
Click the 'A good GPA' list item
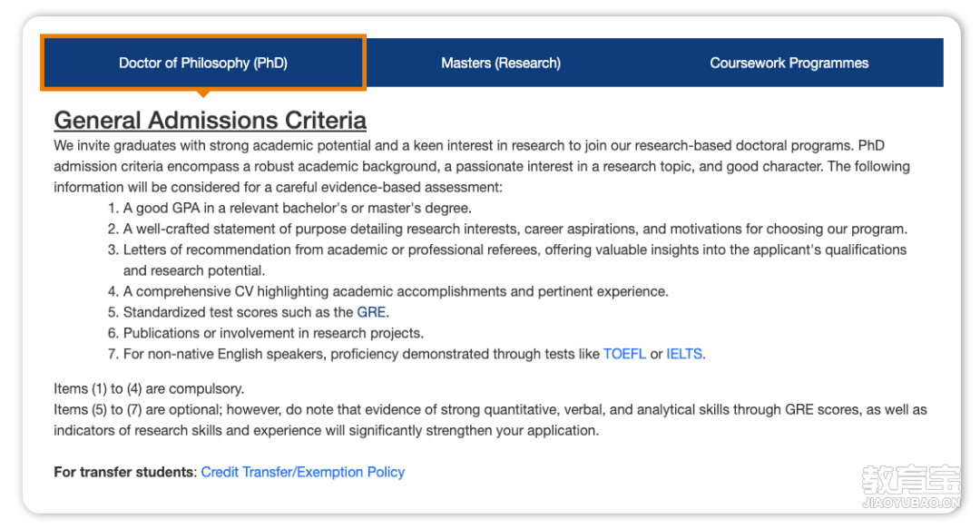[297, 208]
